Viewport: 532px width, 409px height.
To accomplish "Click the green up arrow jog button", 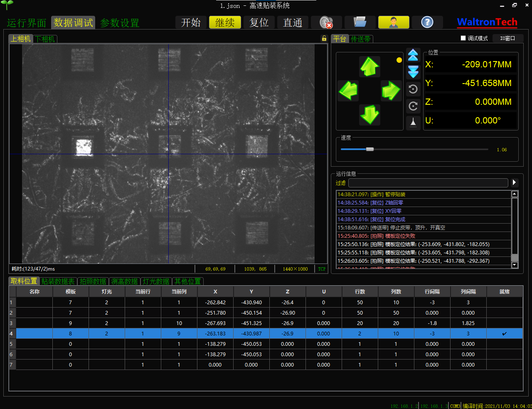I will pyautogui.click(x=369, y=67).
